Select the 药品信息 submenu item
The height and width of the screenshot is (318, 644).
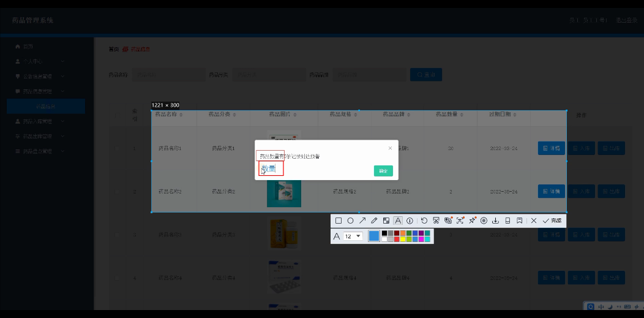[46, 106]
